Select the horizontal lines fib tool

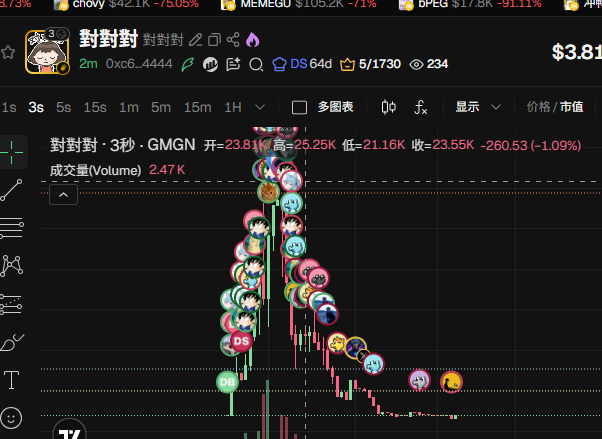coord(12,228)
